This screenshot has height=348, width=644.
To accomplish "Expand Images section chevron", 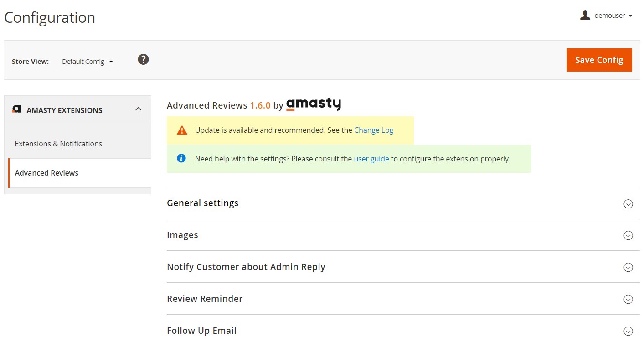I will 628,235.
